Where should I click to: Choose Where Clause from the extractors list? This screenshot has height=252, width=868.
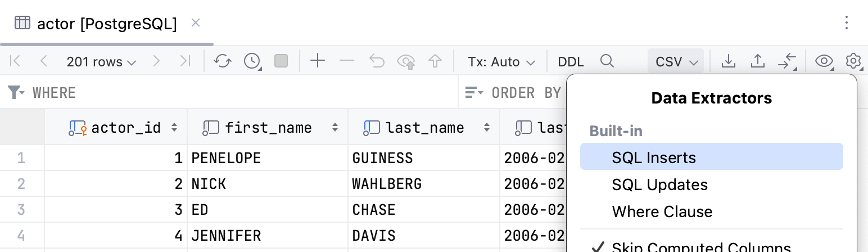click(x=662, y=211)
